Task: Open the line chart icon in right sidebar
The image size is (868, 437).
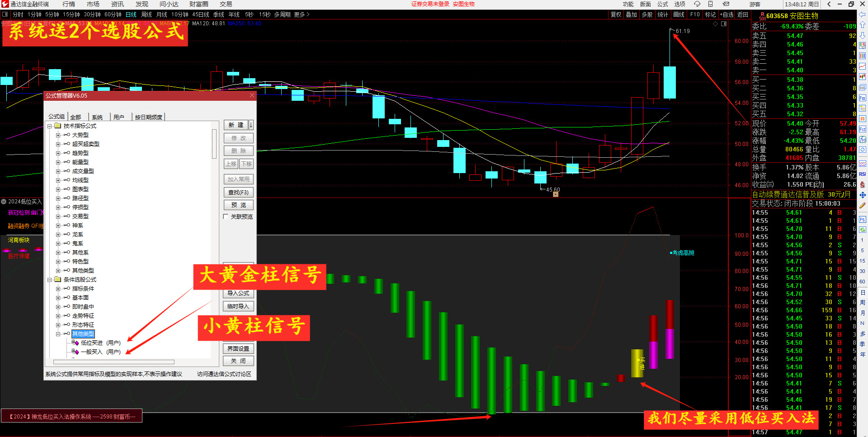Action: tap(863, 66)
